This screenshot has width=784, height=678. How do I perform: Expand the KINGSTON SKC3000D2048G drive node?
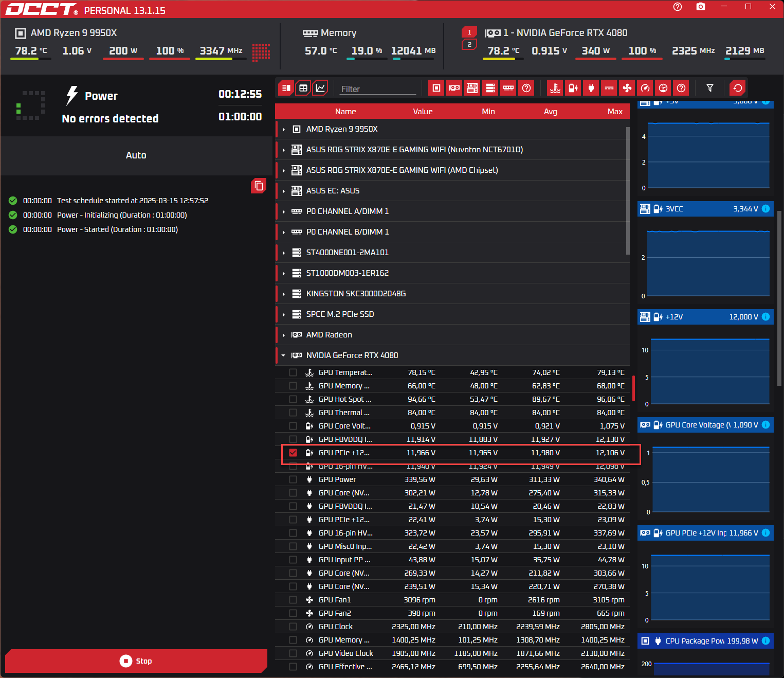(283, 294)
